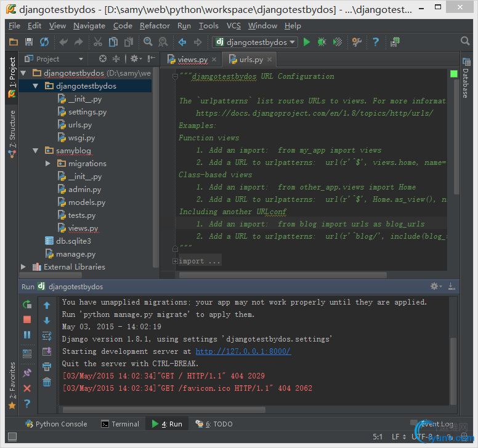Rerun djangotestbydos in Run panel
478x448 pixels.
(x=27, y=304)
